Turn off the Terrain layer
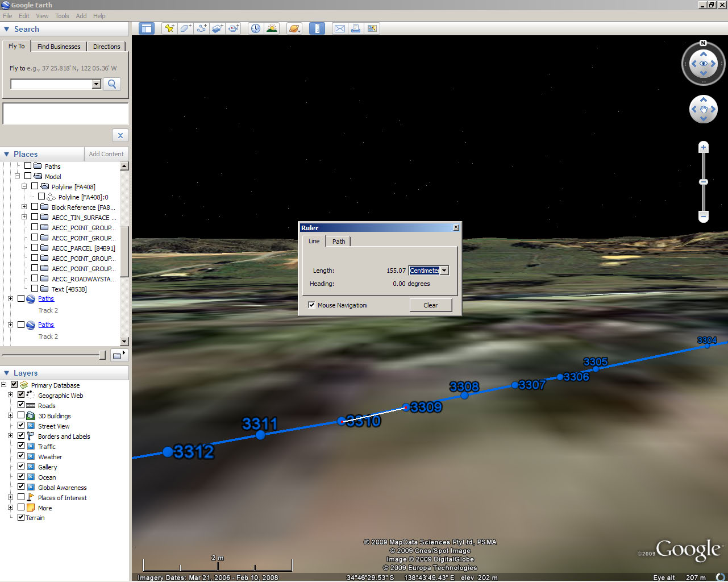Screen dimensions: 728x582 coord(21,517)
